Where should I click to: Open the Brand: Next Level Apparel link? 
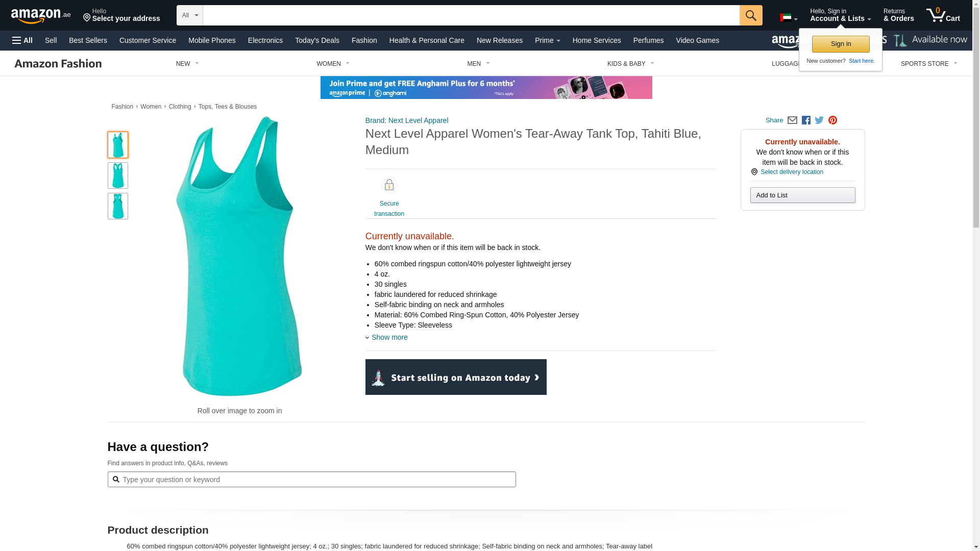407,120
